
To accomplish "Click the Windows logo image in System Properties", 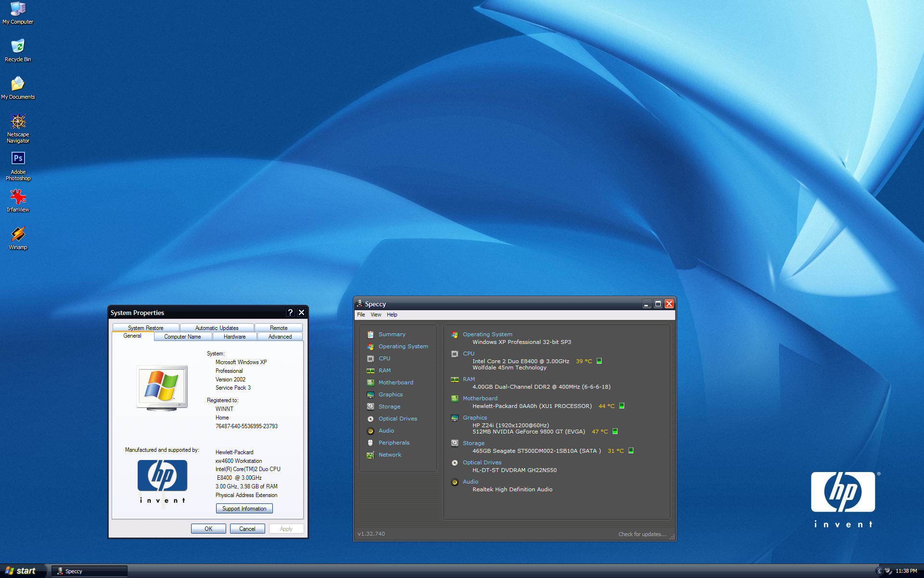I will [162, 388].
